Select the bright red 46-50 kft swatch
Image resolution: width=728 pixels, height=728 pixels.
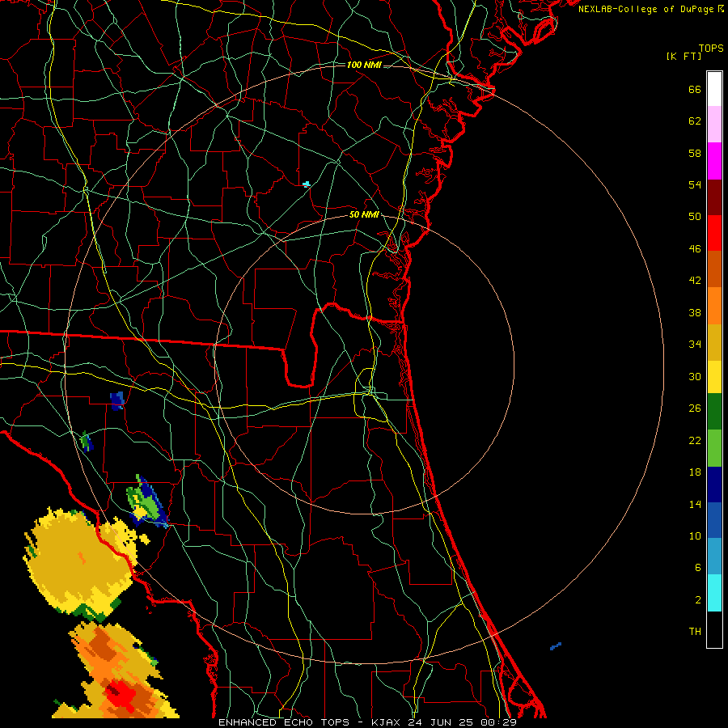(714, 233)
